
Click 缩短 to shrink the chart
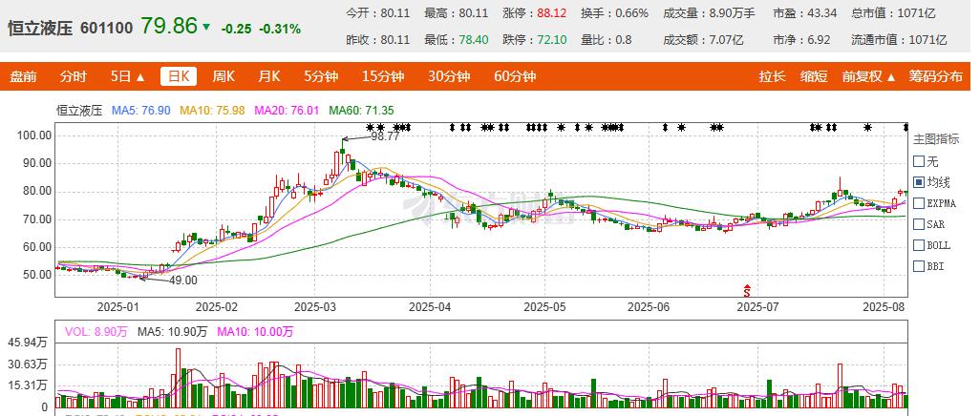814,77
